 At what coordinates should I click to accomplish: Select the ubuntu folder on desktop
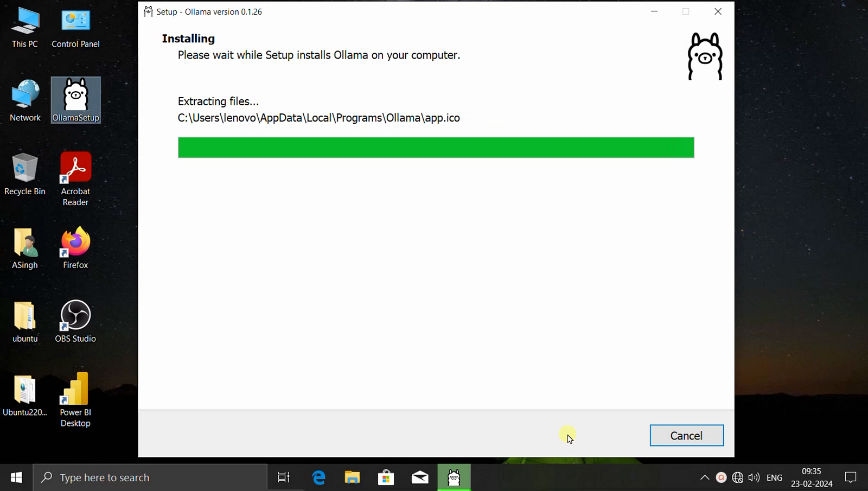click(x=24, y=321)
